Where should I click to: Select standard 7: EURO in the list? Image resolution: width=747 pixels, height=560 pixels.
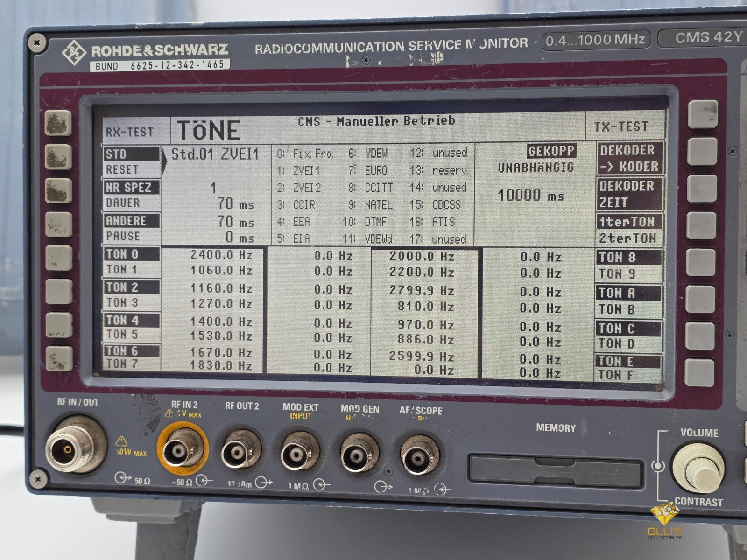(x=368, y=170)
